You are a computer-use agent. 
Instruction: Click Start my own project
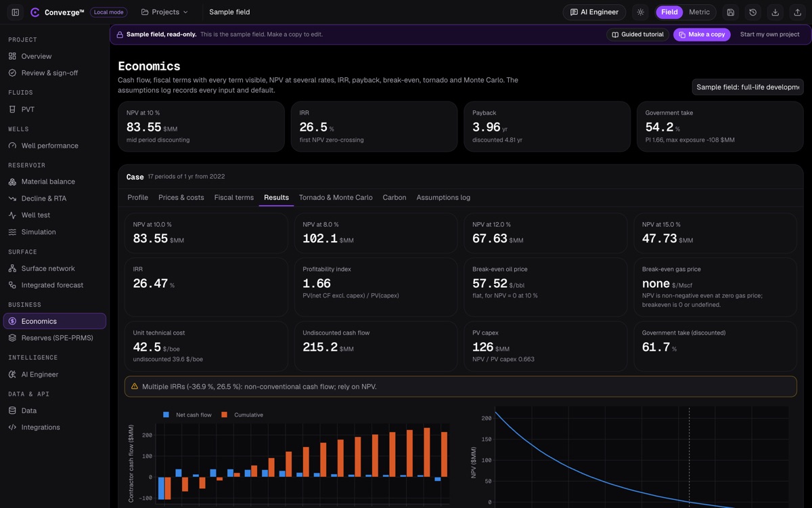(770, 35)
